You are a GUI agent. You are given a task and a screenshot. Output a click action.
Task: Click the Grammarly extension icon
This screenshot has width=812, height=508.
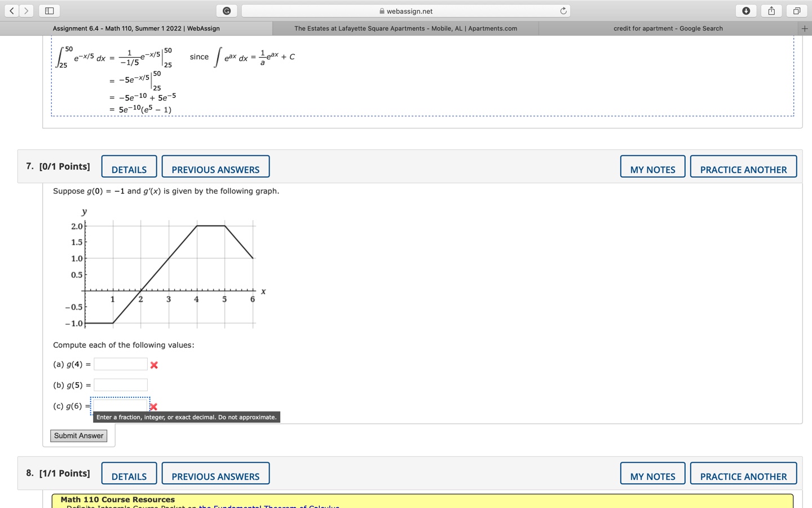coord(227,10)
